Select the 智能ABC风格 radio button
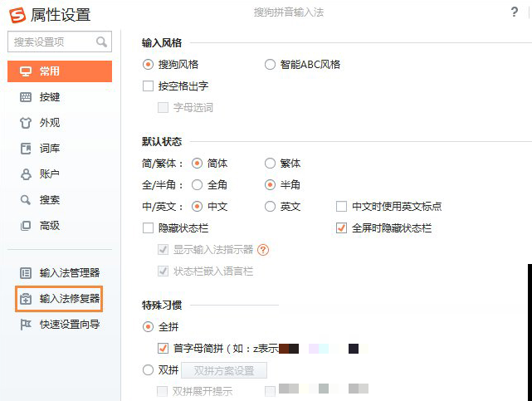This screenshot has height=401, width=532. 270,65
